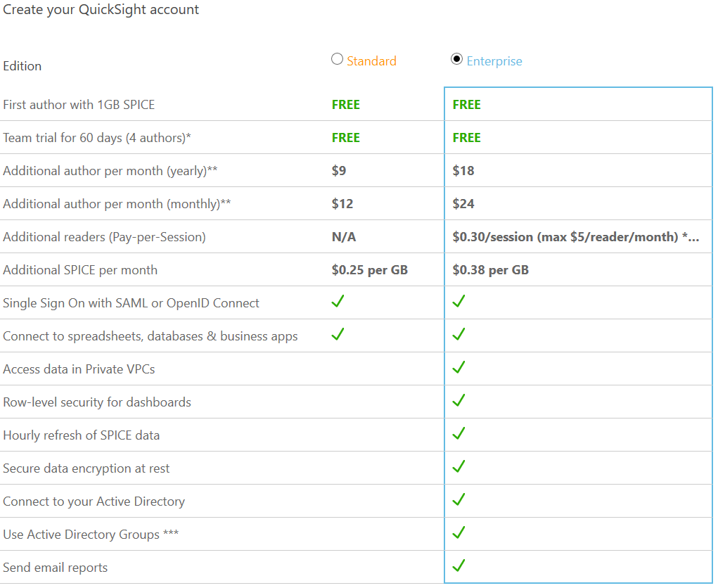Click checkmark for Use Active Directory Groups
The height and width of the screenshot is (588, 718).
(459, 532)
